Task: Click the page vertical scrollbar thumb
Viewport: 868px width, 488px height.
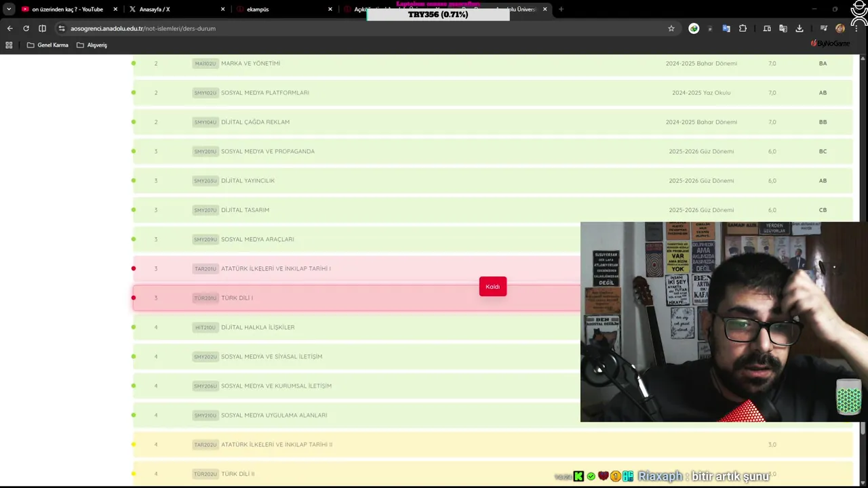Action: 863,428
